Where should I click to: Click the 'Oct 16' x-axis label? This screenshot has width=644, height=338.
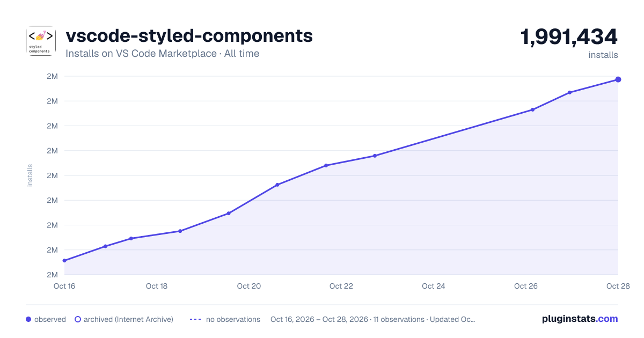[64, 286]
